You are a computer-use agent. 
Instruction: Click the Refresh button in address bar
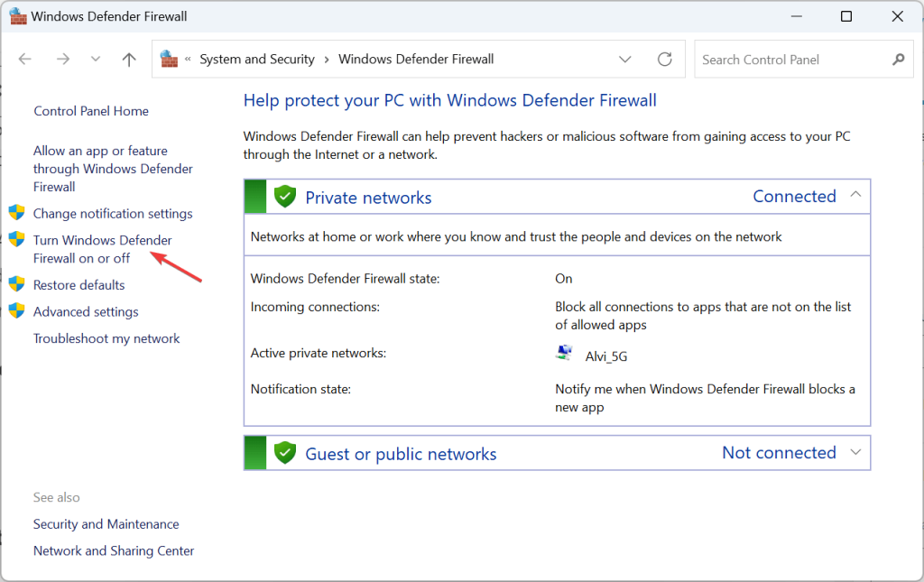(665, 60)
